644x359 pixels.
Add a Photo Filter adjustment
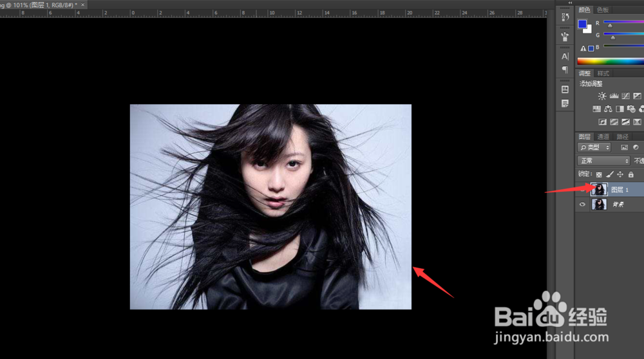(631, 109)
